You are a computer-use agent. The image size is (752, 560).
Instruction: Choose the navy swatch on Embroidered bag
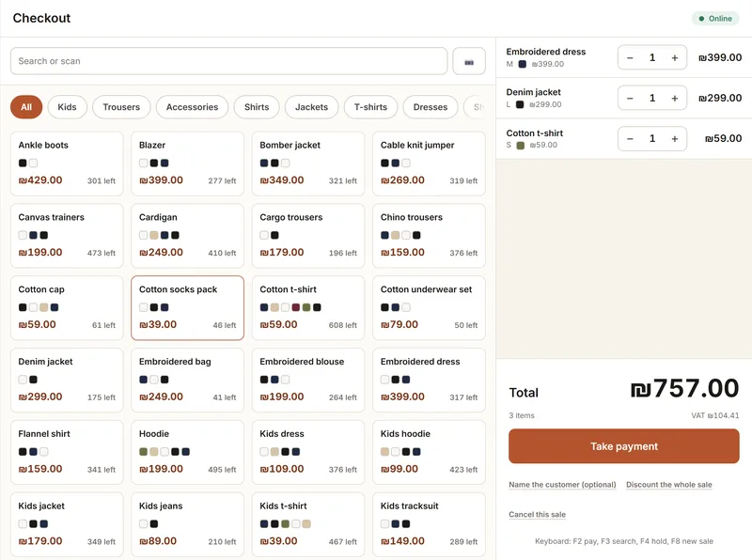click(x=144, y=380)
